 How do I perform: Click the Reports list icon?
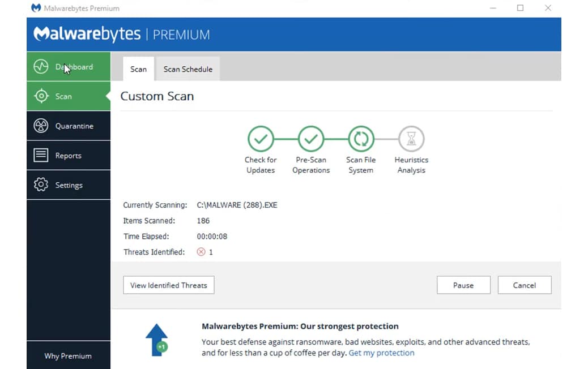[41, 155]
